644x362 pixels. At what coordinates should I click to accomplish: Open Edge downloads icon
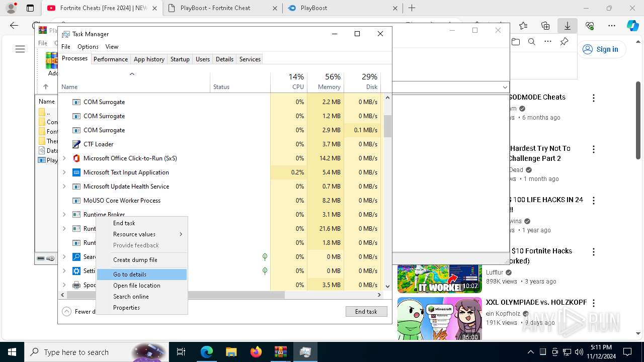(x=568, y=26)
